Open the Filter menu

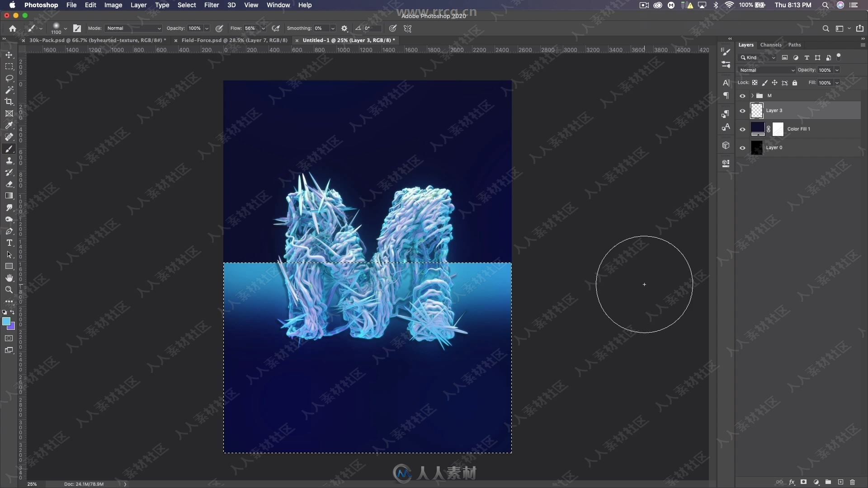211,5
